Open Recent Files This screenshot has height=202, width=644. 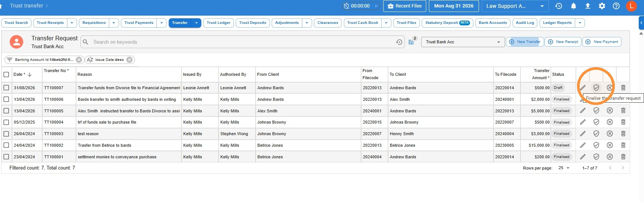click(x=405, y=6)
